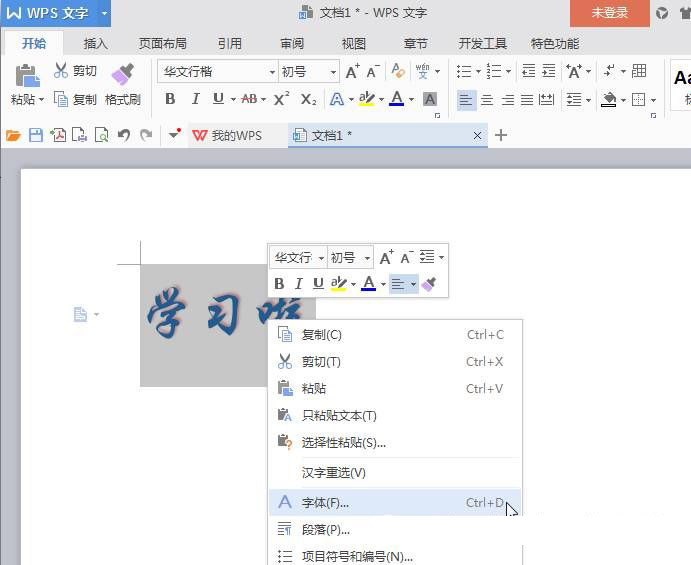Click the increase font size A+ in the ribbon
The image size is (691, 565).
(352, 71)
